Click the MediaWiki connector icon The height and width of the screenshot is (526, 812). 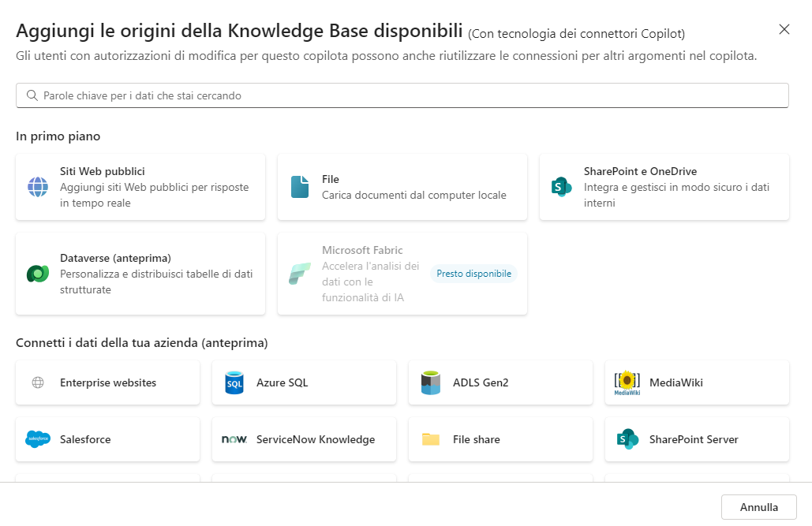pos(627,382)
